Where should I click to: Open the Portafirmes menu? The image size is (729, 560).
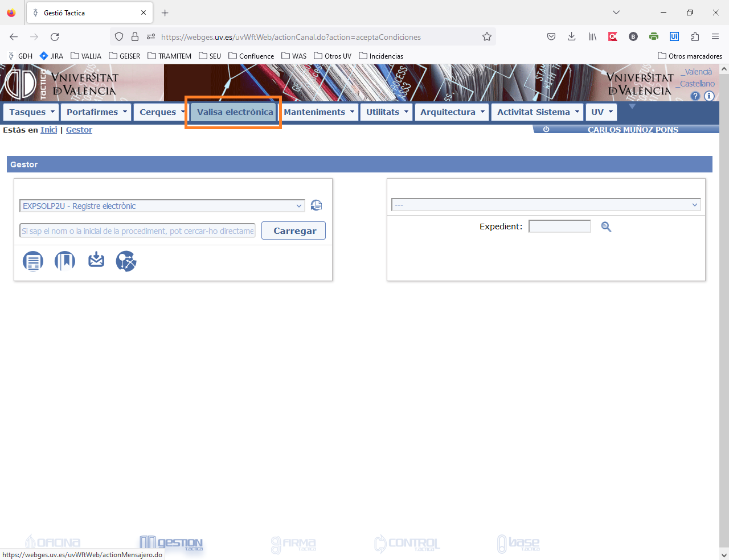(96, 112)
